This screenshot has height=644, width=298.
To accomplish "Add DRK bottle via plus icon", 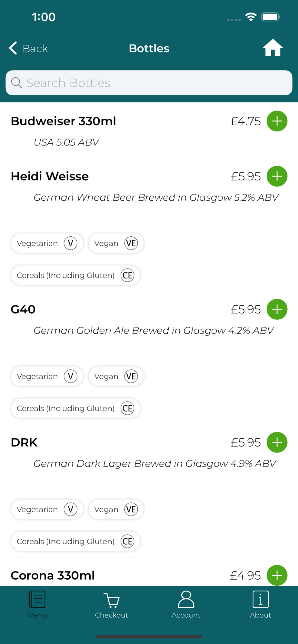I will click(x=277, y=442).
